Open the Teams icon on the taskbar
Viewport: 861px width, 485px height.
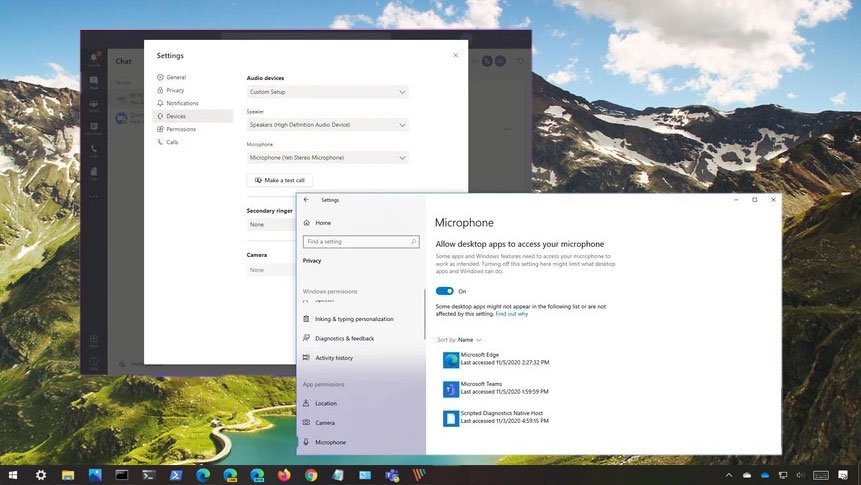393,475
